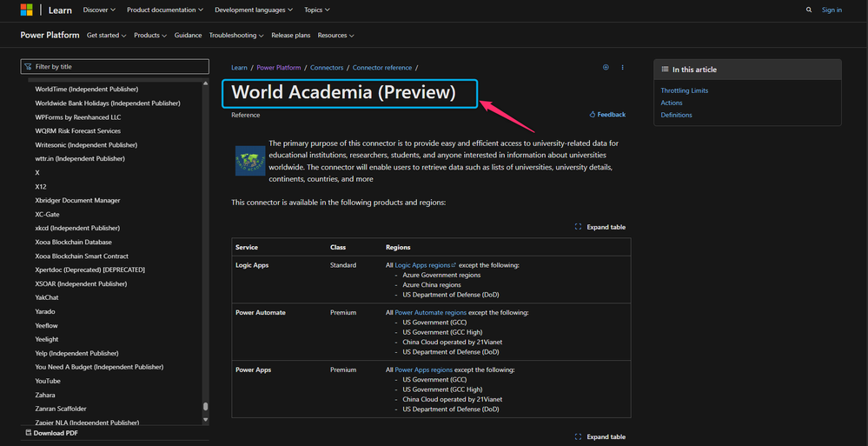Select WorldTime (Independent Publisher)
This screenshot has width=868, height=446.
[86, 90]
